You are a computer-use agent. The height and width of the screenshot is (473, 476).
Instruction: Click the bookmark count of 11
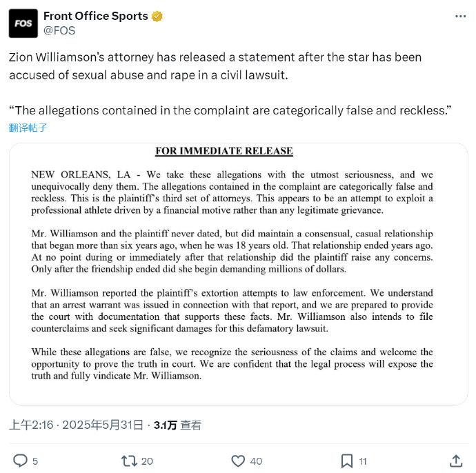[363, 461]
